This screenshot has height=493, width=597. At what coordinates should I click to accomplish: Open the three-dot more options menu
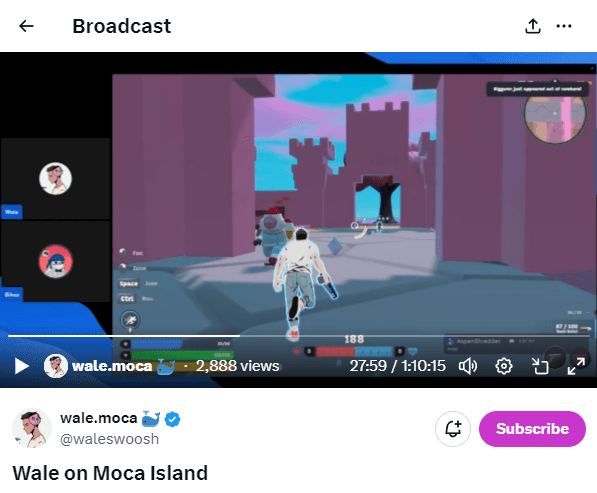pyautogui.click(x=564, y=26)
